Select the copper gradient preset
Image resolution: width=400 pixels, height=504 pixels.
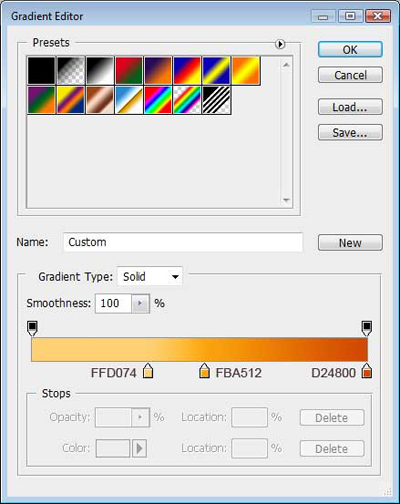[x=100, y=100]
